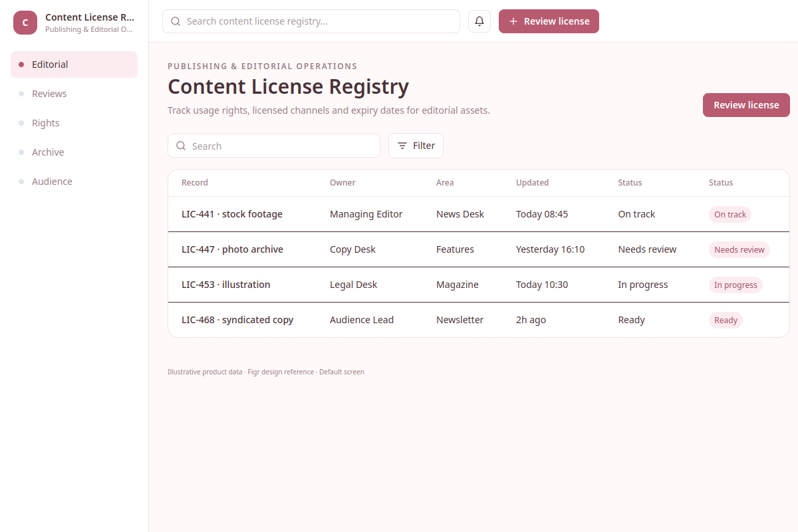Click the Updated column header

(x=532, y=183)
